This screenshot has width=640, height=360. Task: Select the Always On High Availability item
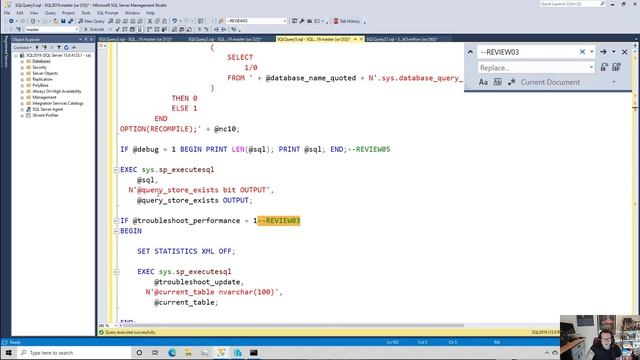[x=56, y=91]
